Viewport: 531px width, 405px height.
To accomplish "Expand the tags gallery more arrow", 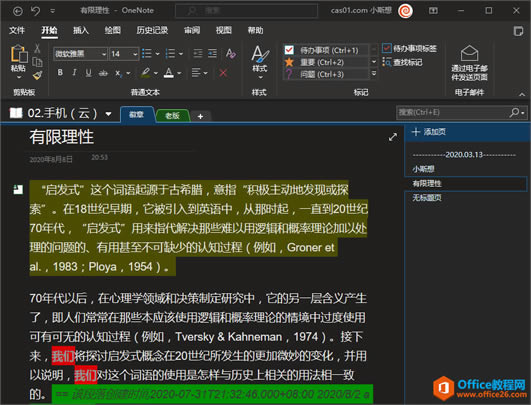I will point(374,73).
